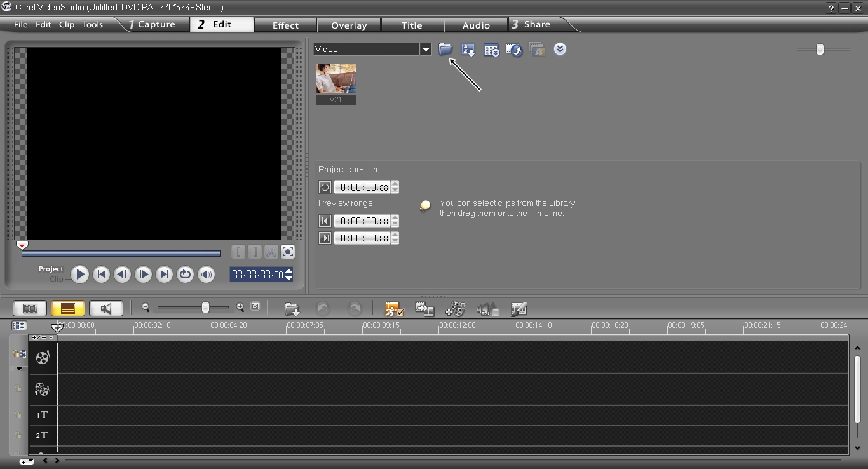Switch to Storyboard View

coord(29,308)
